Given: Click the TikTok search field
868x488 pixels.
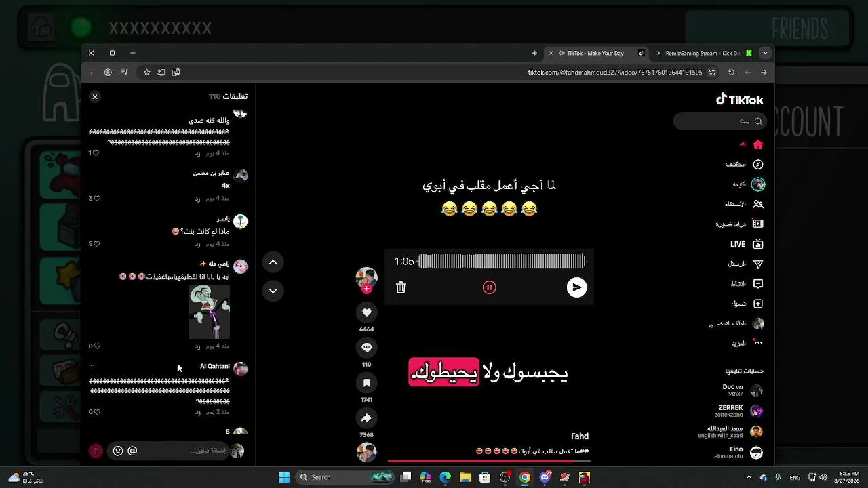Looking at the screenshot, I should click(719, 121).
